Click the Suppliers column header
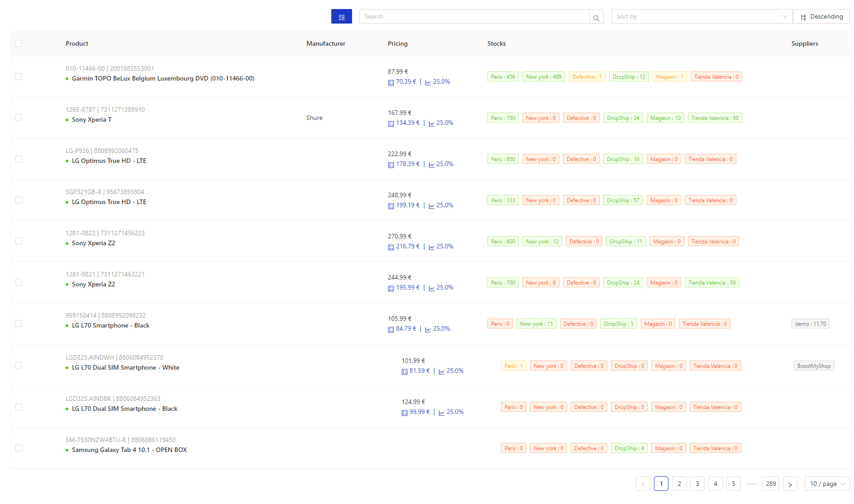854x504 pixels. tap(805, 43)
